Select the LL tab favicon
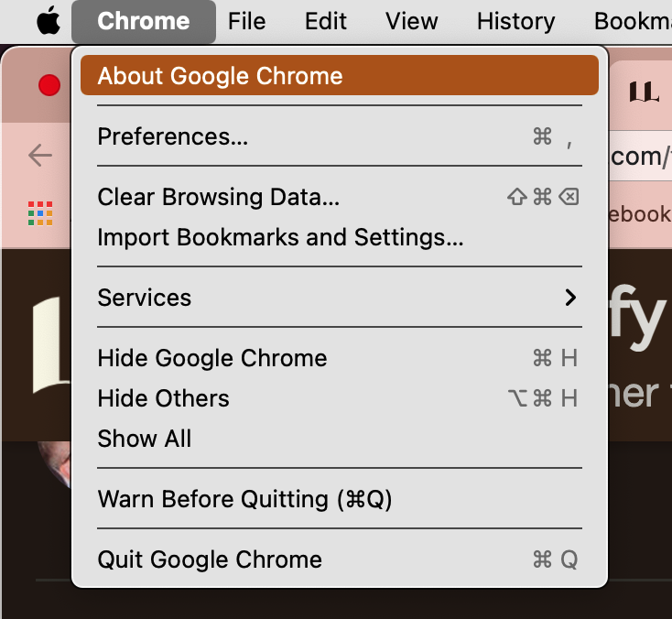 tap(644, 92)
